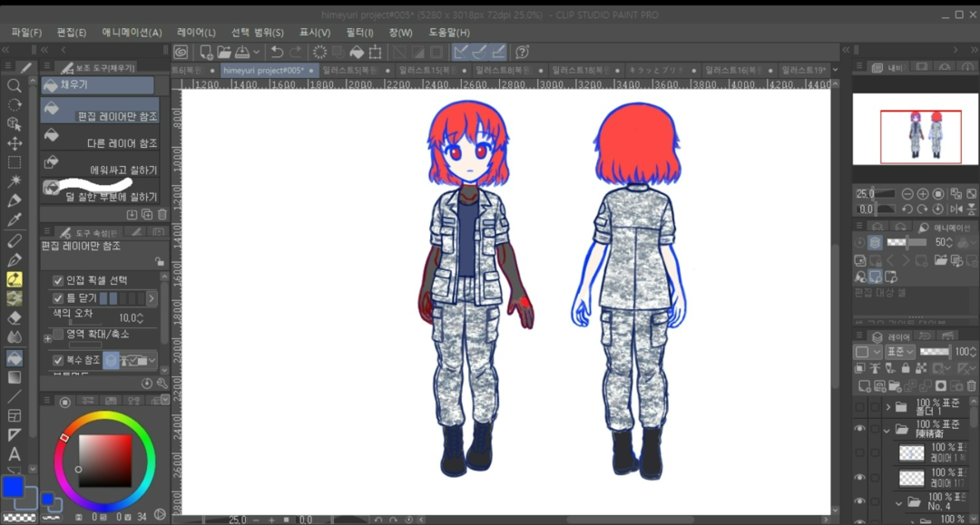Click the New canvas icon
This screenshot has height=525, width=980.
(x=206, y=53)
